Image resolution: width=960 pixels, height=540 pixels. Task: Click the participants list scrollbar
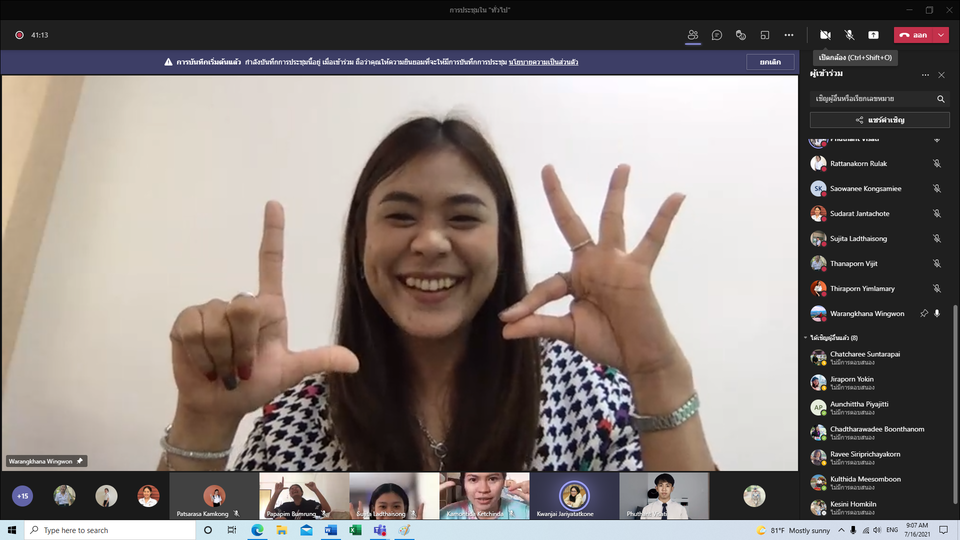pos(955,404)
